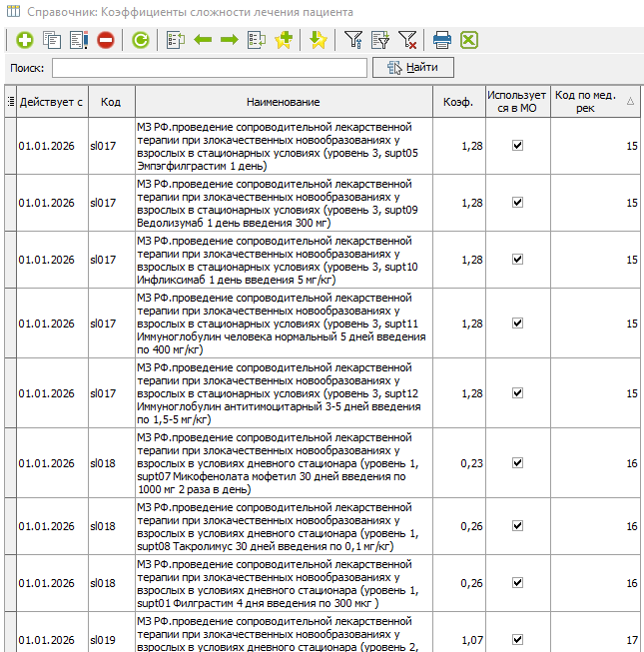
Task: Click coefficient '0,23' in Микофенолата row
Action: pyautogui.click(x=471, y=463)
